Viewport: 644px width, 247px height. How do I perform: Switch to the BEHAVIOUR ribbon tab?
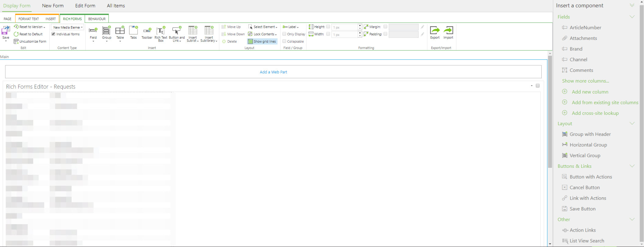(x=97, y=19)
